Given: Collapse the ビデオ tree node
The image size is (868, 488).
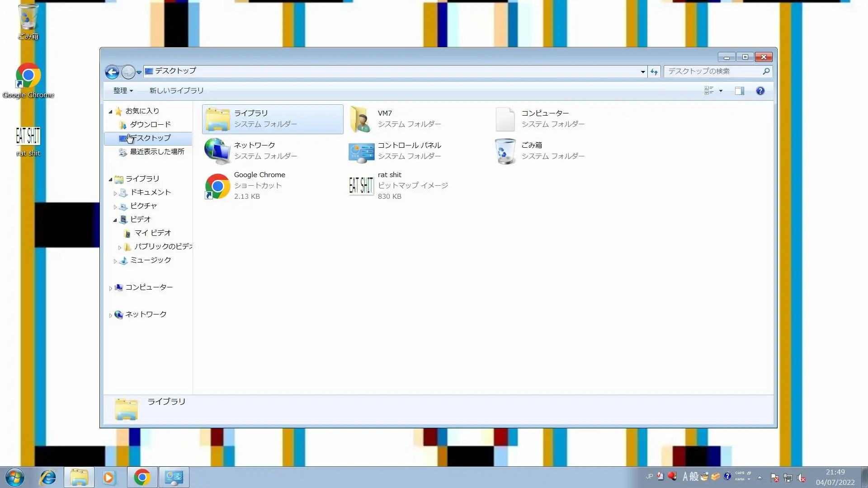Looking at the screenshot, I should tap(115, 220).
